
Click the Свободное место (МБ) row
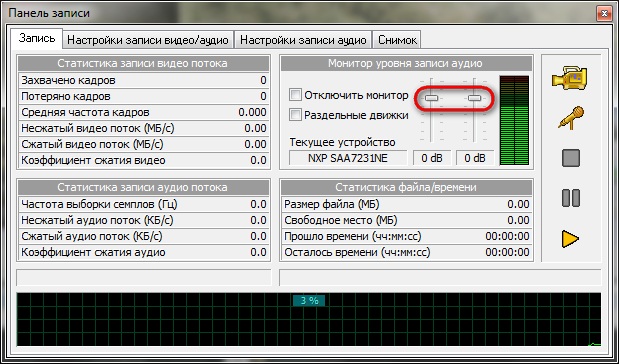click(407, 220)
